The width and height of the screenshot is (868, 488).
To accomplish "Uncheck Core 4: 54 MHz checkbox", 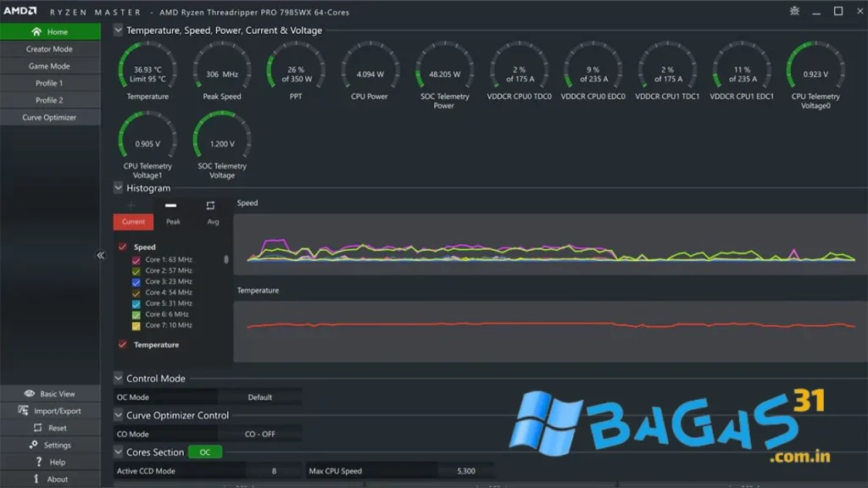I will click(136, 292).
